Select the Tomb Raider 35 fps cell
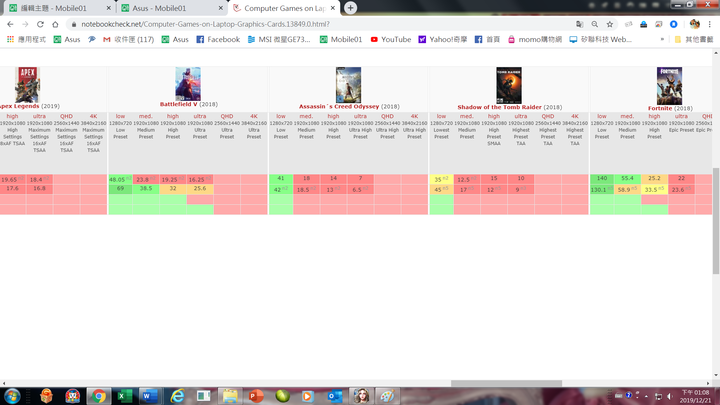720x405 pixels. point(441,179)
